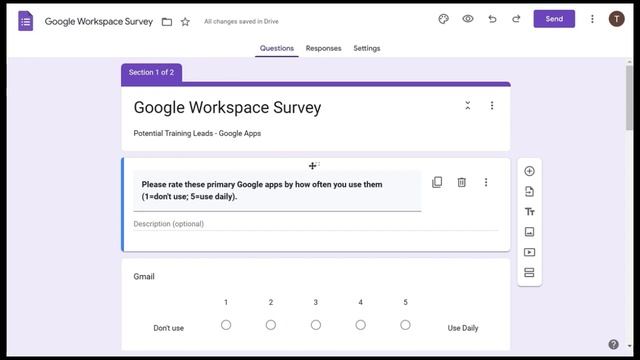Open section header more options menu
This screenshot has height=360, width=640.
pos(492,106)
